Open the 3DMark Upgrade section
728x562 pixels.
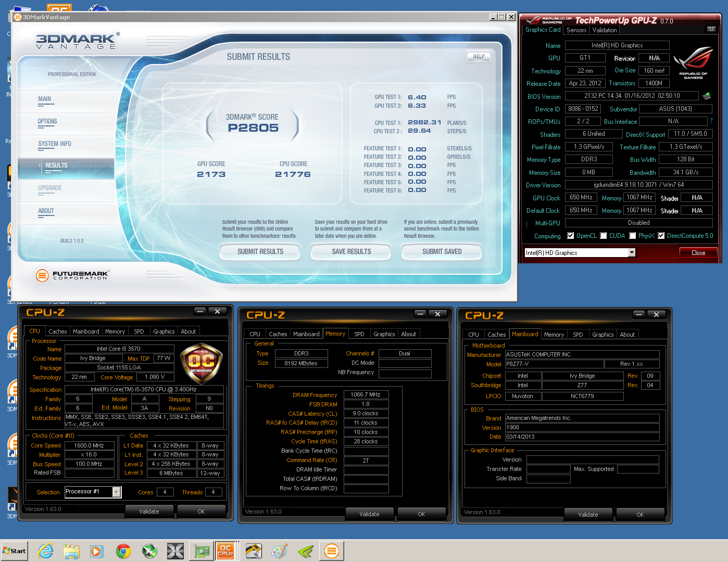tap(50, 188)
